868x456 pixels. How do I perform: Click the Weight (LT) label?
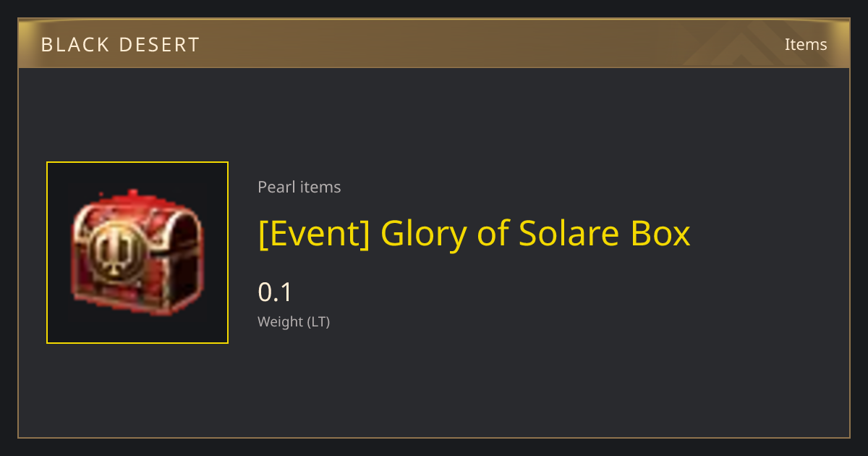pyautogui.click(x=294, y=321)
